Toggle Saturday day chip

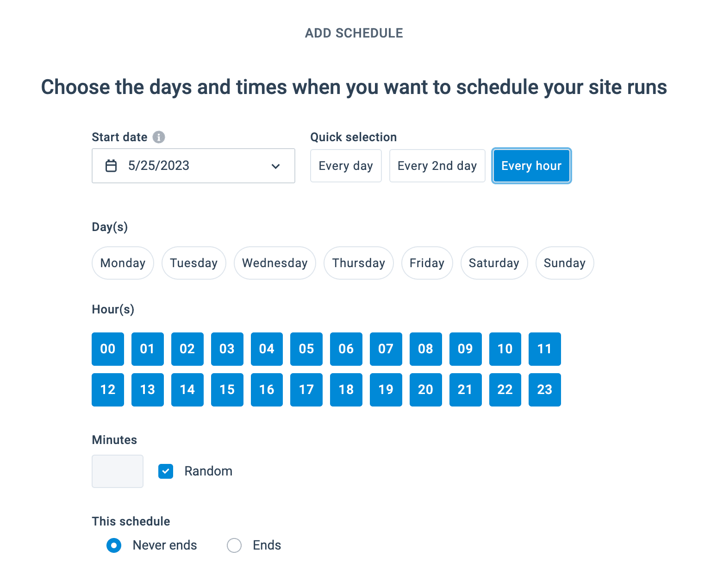tap(494, 263)
